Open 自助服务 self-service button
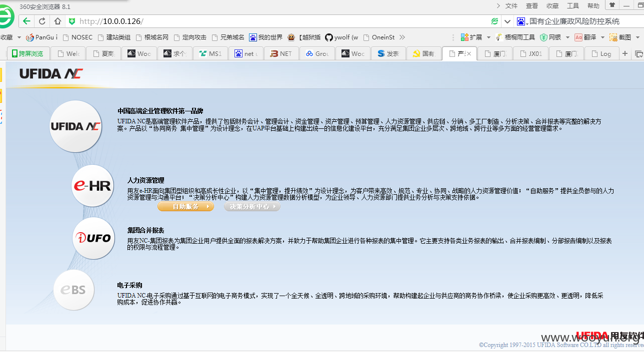This screenshot has width=644, height=352. pos(185,207)
